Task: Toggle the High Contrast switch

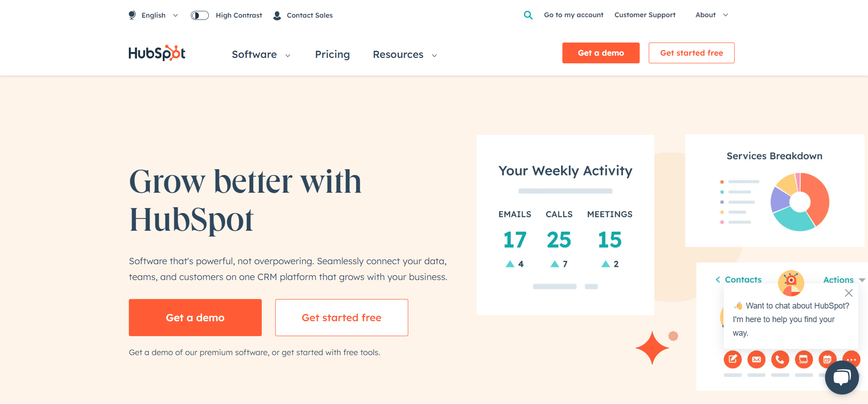Action: pyautogui.click(x=199, y=15)
